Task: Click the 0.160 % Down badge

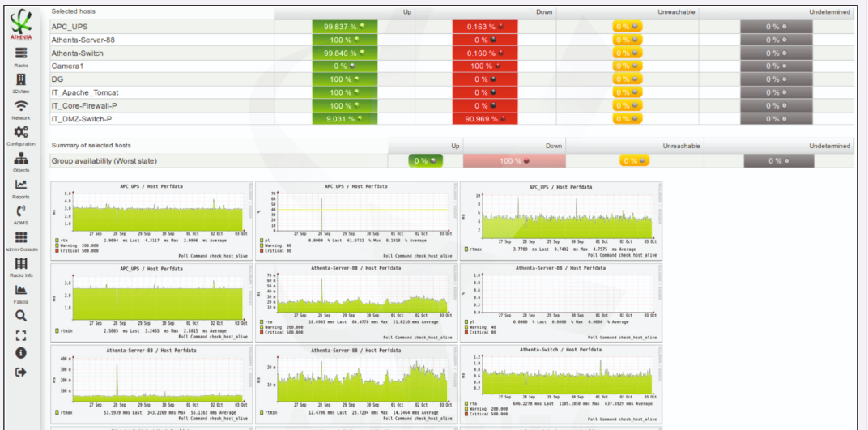Action: coord(485,53)
